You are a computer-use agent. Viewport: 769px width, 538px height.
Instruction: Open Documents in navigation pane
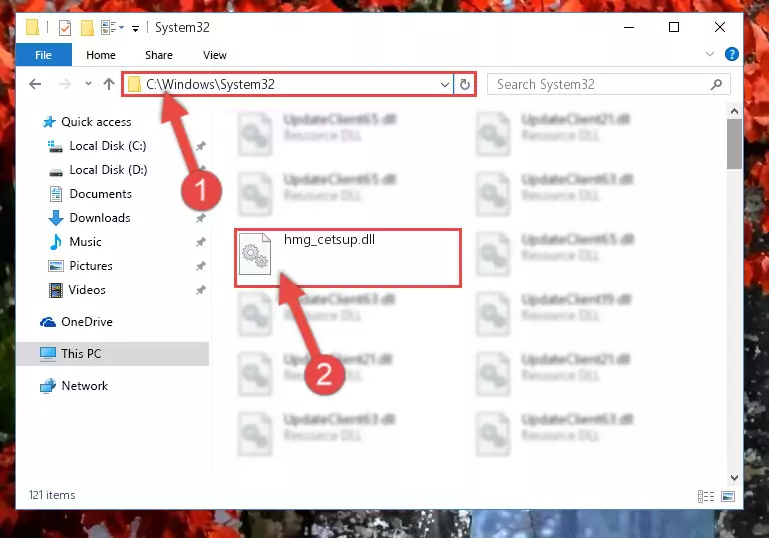click(101, 194)
